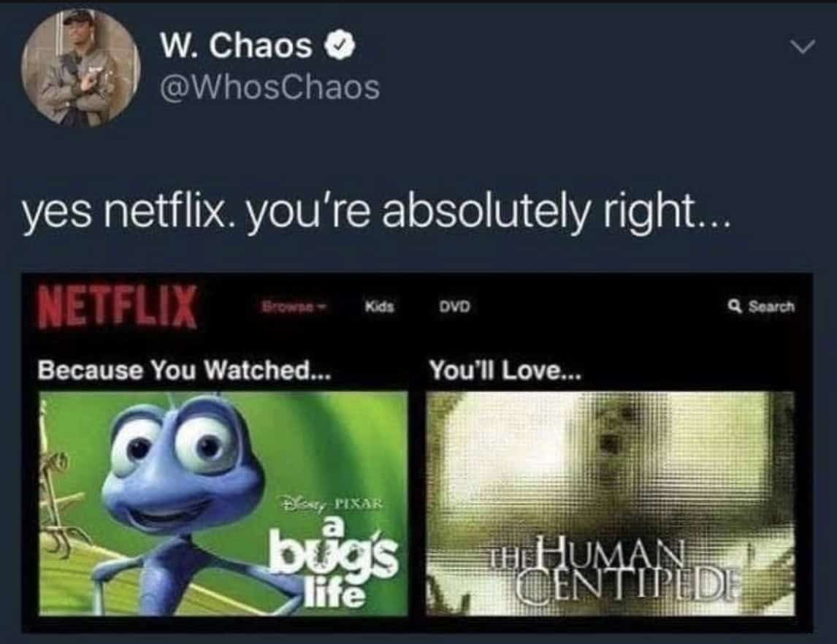This screenshot has width=837, height=644.
Task: Click the You'll Love heading
Action: pyautogui.click(x=505, y=369)
